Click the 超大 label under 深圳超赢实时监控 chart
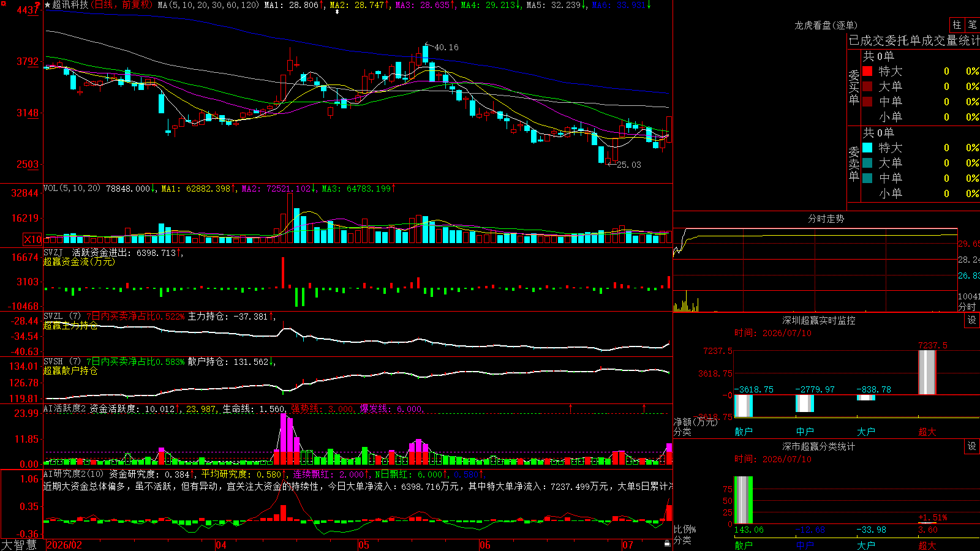This screenshot has width=980, height=551. coord(927,432)
